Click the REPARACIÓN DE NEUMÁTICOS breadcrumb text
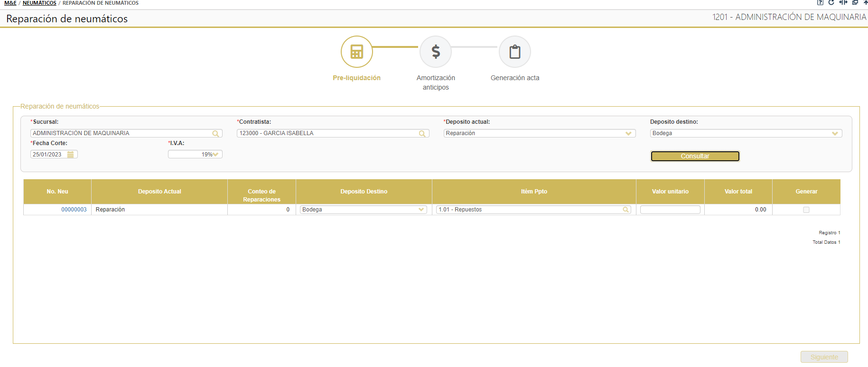This screenshot has width=868, height=367. coord(101,3)
